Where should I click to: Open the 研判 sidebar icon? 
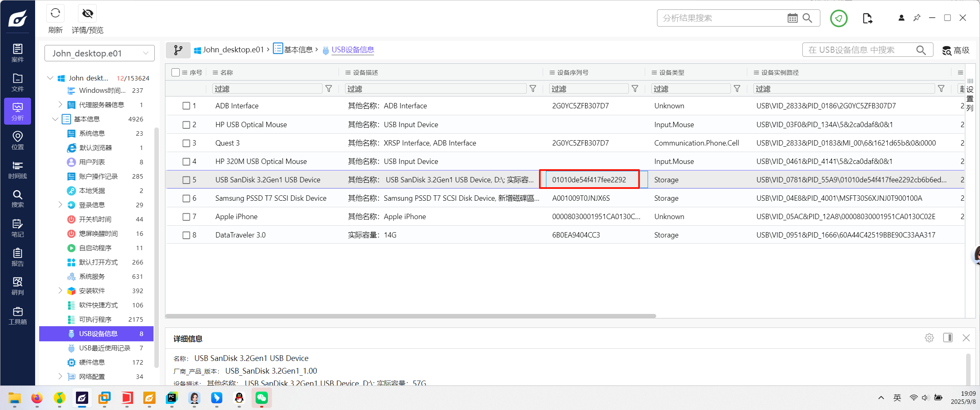point(18,286)
